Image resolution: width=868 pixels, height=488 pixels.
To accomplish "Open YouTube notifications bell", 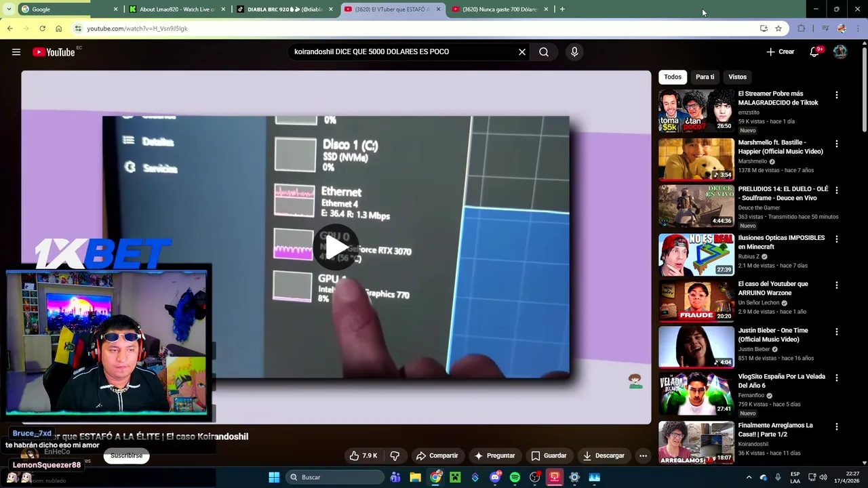I will pos(814,52).
